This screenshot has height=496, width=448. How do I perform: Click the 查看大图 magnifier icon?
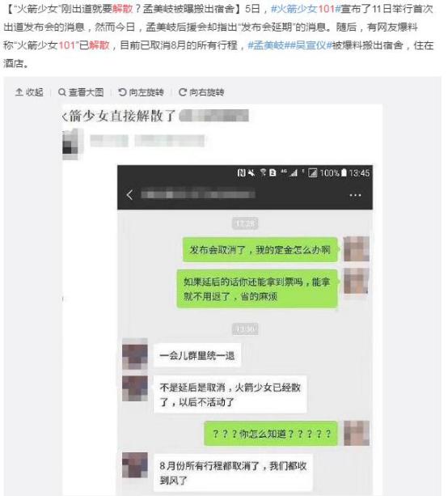(x=62, y=92)
